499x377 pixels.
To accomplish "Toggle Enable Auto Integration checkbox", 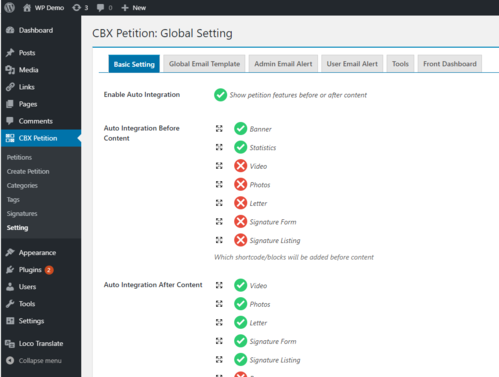I will point(220,95).
